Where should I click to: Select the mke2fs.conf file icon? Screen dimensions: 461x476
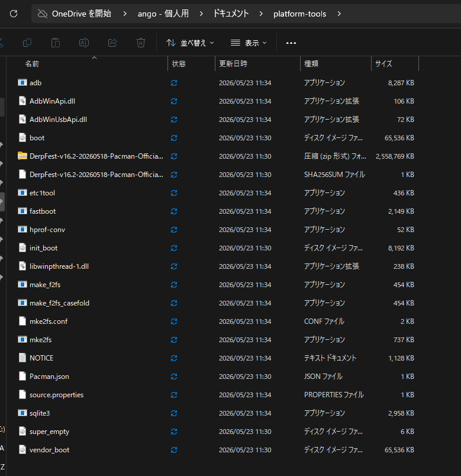pyautogui.click(x=22, y=321)
